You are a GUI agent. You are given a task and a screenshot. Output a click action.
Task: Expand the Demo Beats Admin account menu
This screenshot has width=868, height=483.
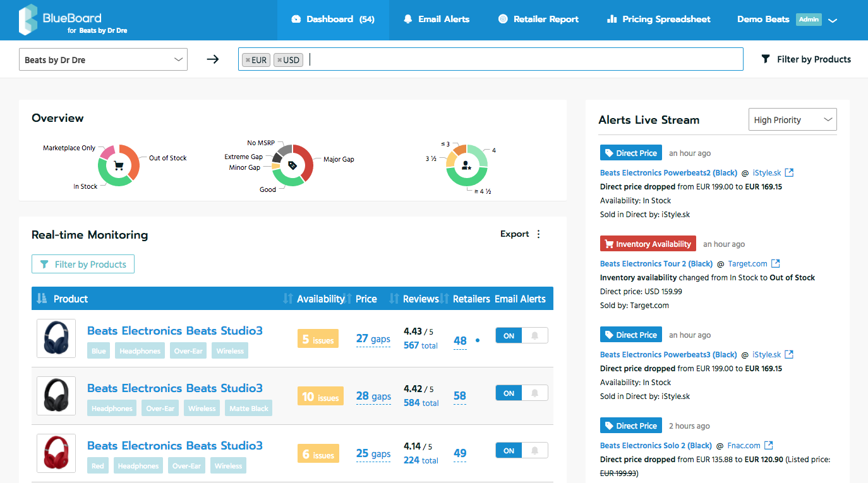pos(787,20)
